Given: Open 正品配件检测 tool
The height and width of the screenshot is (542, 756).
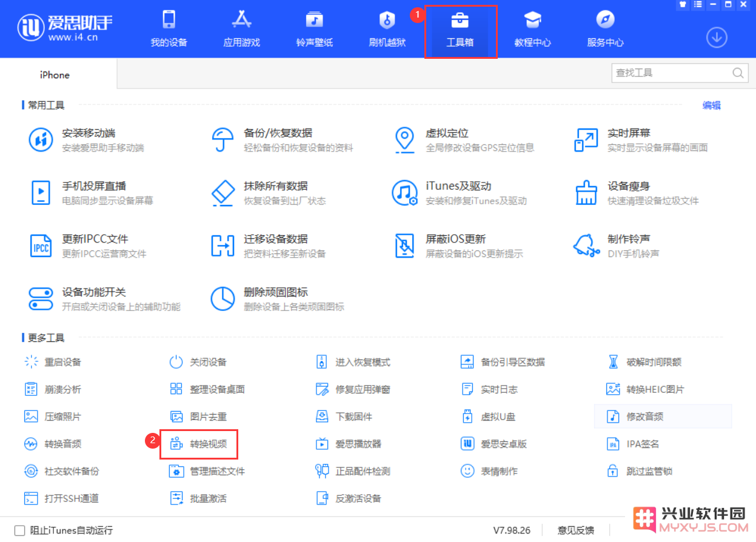Looking at the screenshot, I should coord(353,471).
